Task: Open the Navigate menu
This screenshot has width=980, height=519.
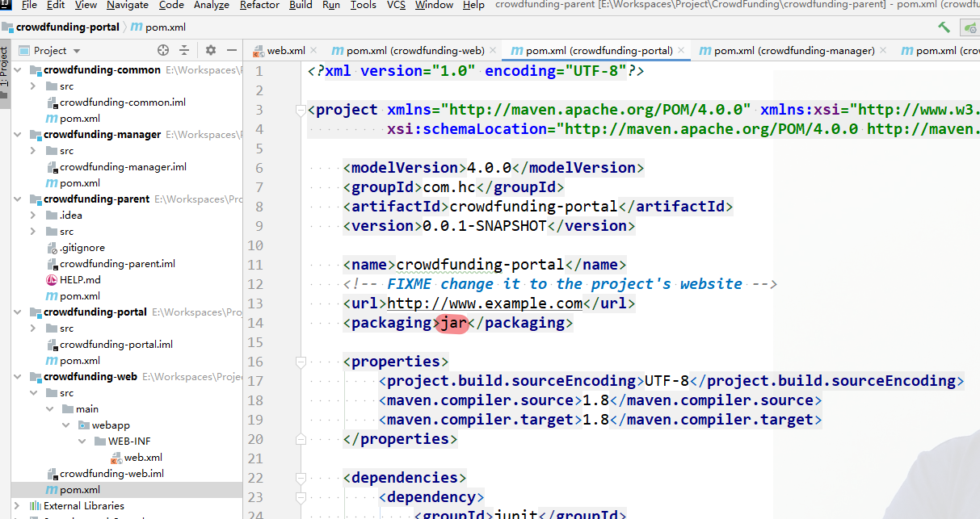Action: (128, 5)
